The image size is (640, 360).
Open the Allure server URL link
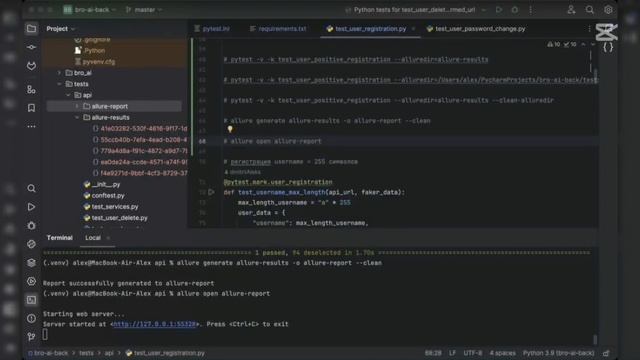coord(154,324)
